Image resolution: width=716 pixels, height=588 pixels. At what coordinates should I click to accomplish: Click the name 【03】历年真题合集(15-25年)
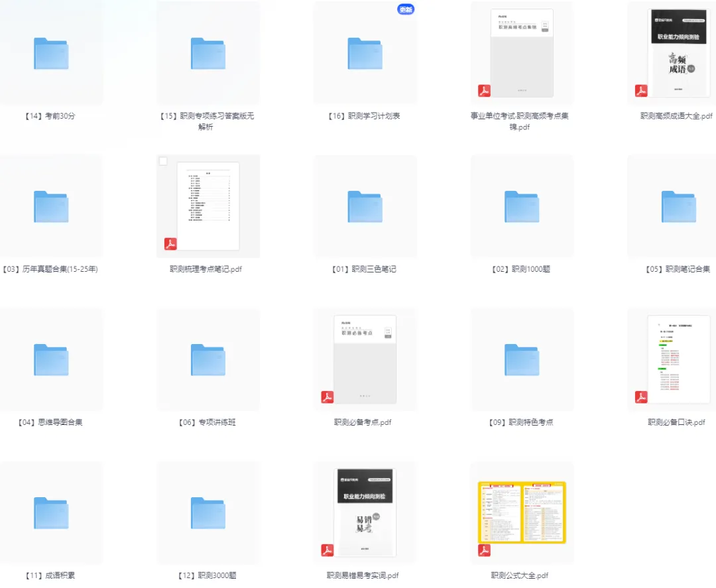point(50,269)
